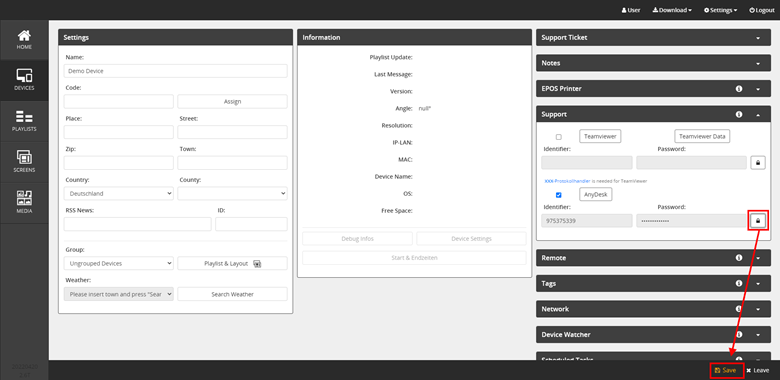The height and width of the screenshot is (380, 780).
Task: Uncheck the AnyDesk checkbox
Action: pyautogui.click(x=559, y=195)
